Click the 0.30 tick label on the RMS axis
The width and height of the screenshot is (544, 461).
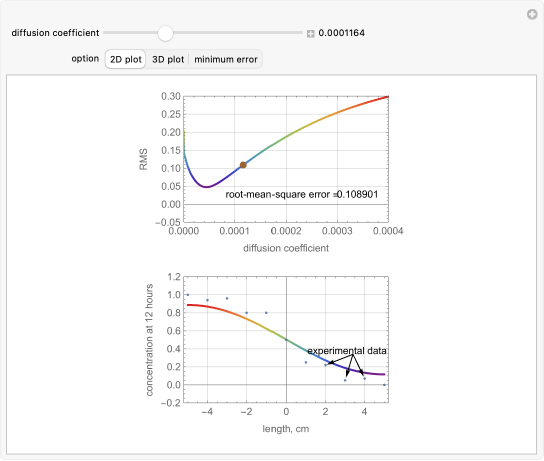click(x=171, y=96)
